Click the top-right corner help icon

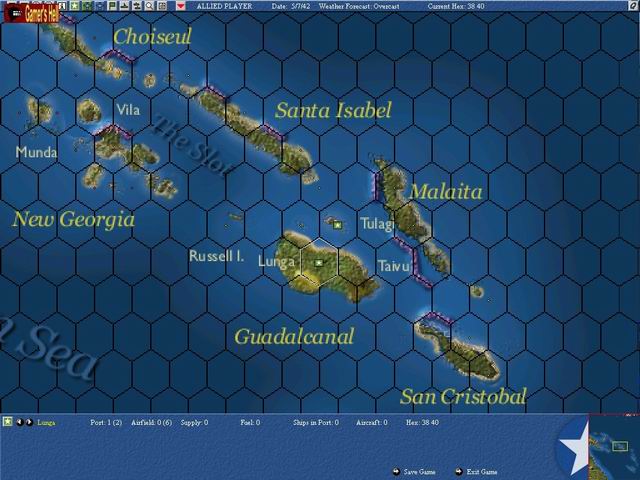click(x=635, y=6)
